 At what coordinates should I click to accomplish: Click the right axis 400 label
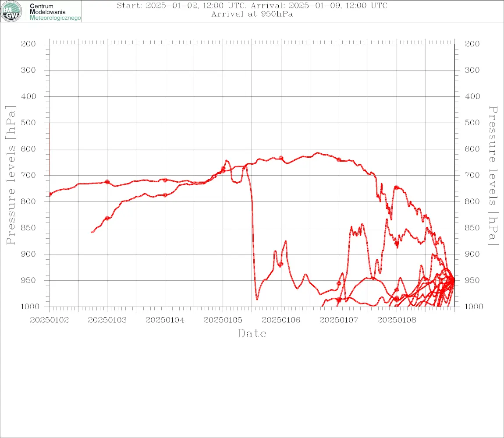click(x=472, y=96)
